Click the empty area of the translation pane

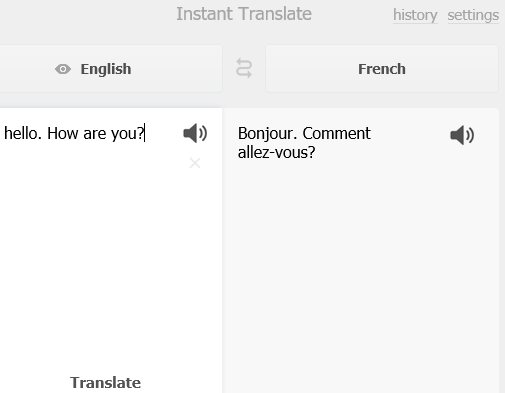tap(360, 267)
